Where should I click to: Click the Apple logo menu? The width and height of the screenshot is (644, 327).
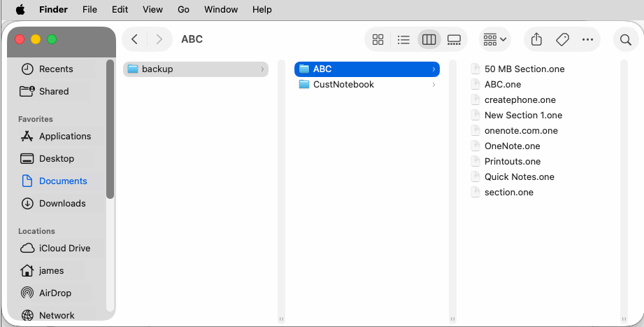tap(20, 10)
